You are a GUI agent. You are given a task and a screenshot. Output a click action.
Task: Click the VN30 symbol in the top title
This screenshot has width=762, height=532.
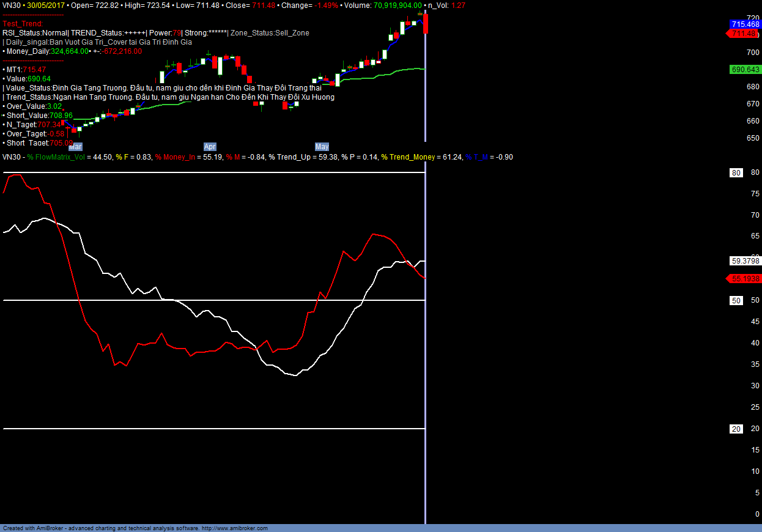(12, 5)
